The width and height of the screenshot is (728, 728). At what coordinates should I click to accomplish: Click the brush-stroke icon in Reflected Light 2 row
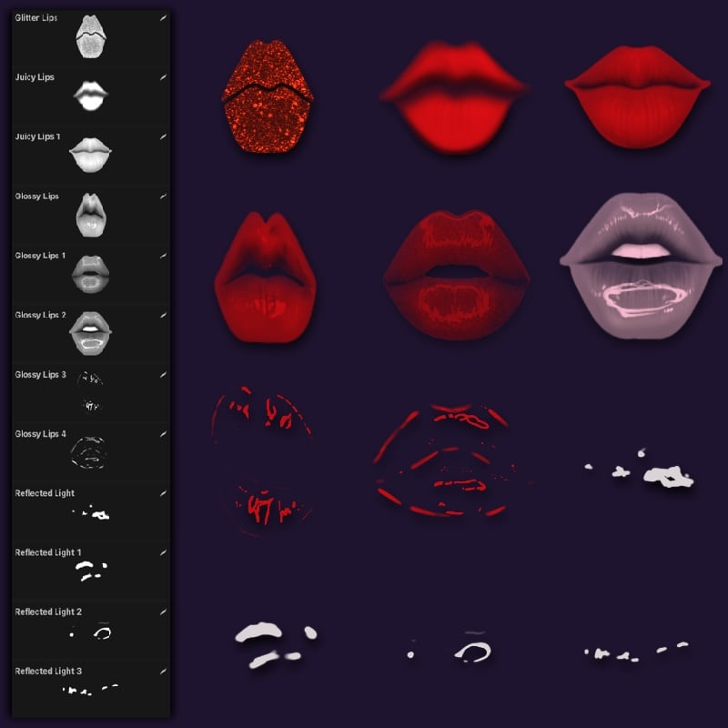164,612
